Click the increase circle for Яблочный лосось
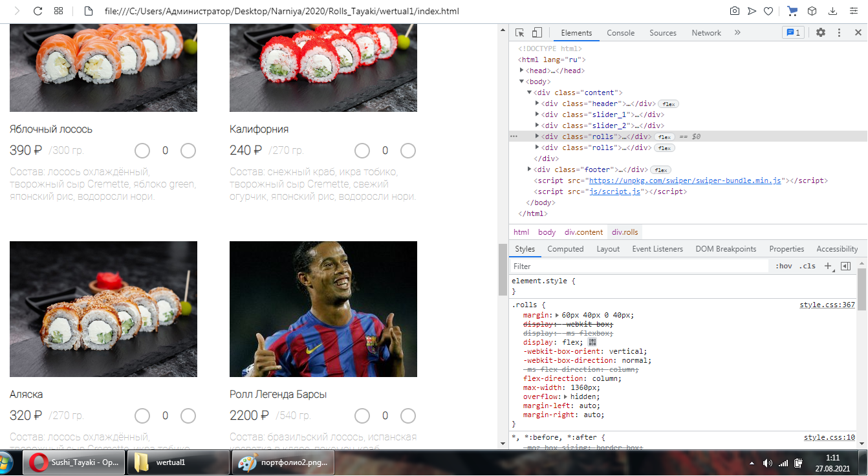Viewport: 868px width, 476px height. 188,151
